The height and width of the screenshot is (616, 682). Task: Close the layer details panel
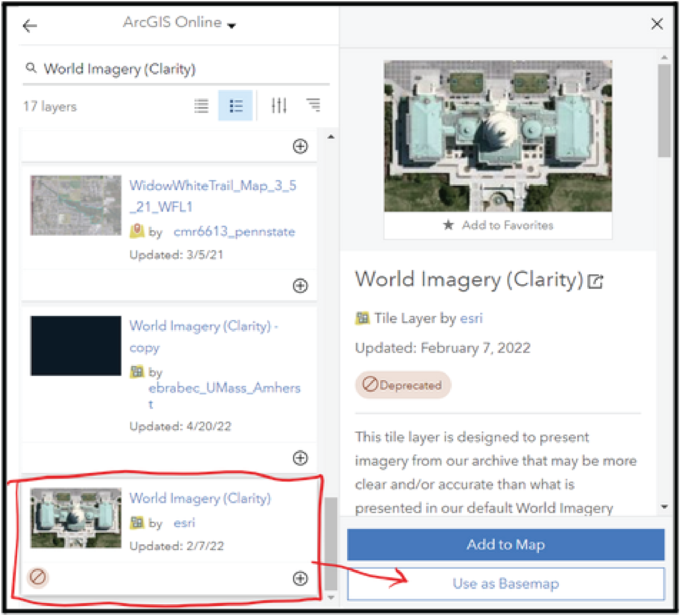click(x=657, y=24)
